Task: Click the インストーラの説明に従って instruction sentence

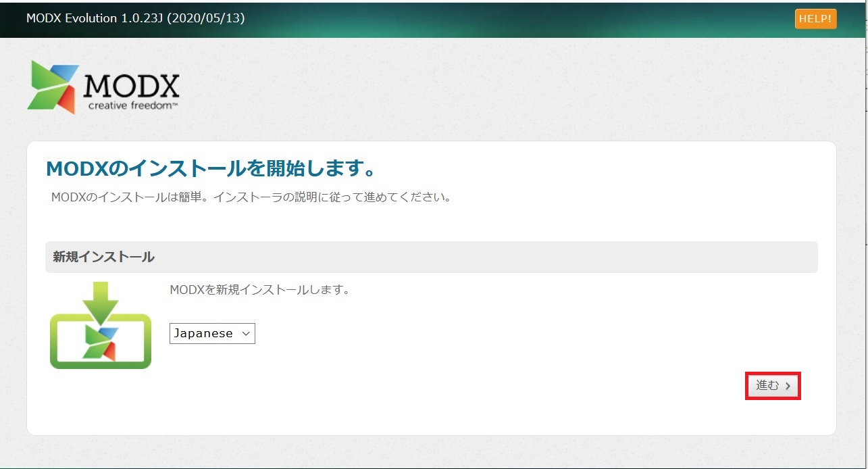Action: [251, 198]
